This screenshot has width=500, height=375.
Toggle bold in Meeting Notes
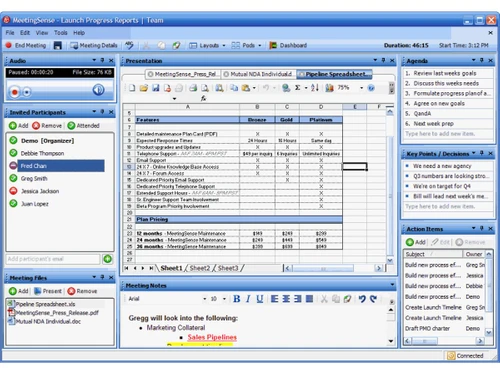237,299
